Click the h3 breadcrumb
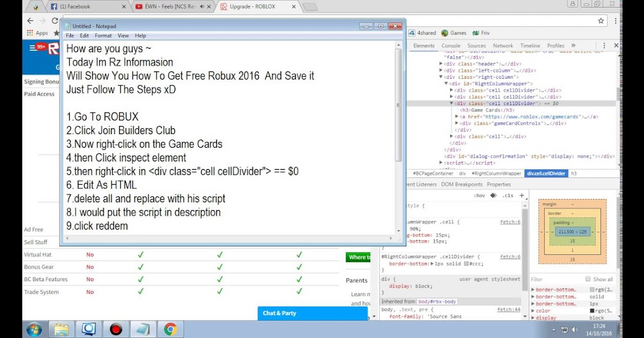Viewport: 644px width, 338px height. [574, 173]
